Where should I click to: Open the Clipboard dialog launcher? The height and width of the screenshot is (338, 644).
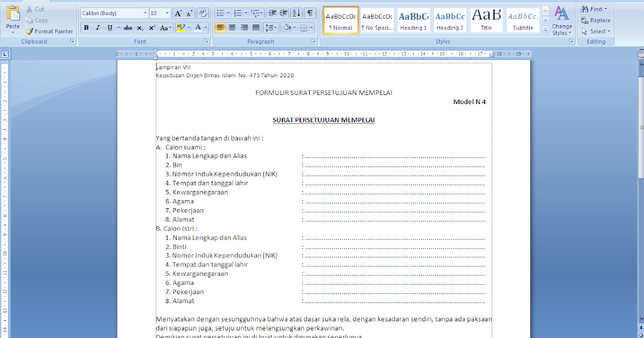[72, 41]
